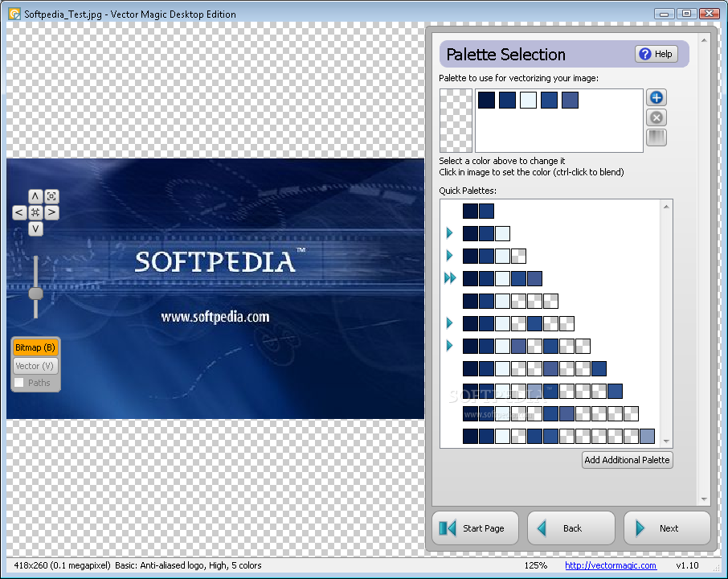Close the Vector Magic window

point(709,14)
